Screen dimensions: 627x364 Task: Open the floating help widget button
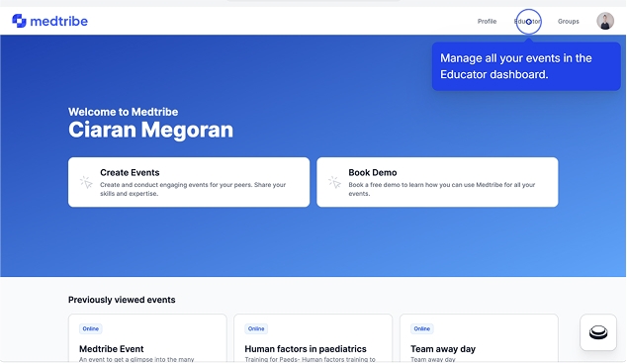(598, 332)
